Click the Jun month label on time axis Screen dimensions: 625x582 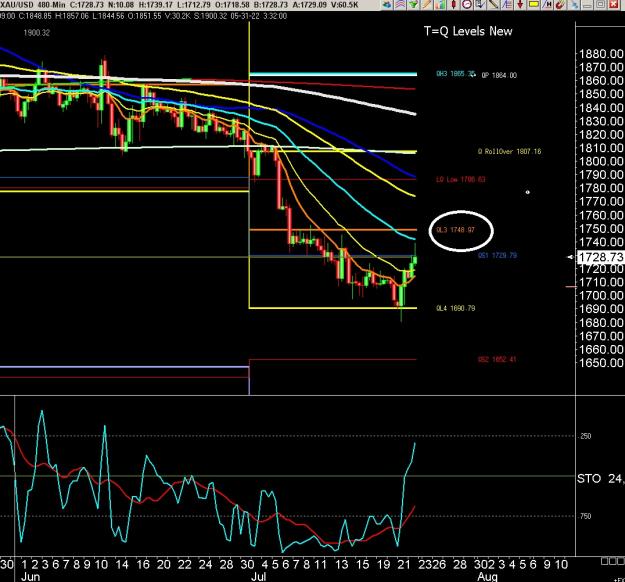tap(30, 576)
